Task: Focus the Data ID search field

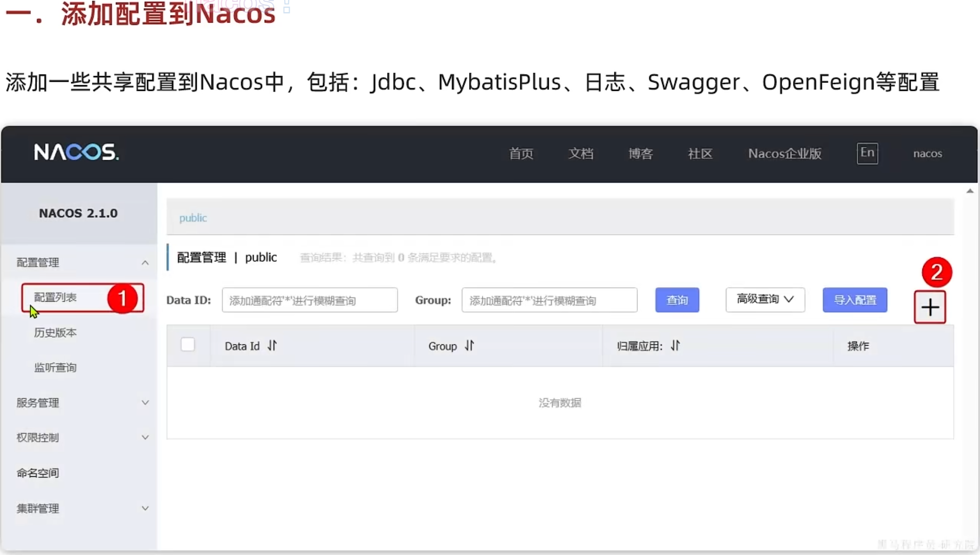Action: [x=309, y=300]
